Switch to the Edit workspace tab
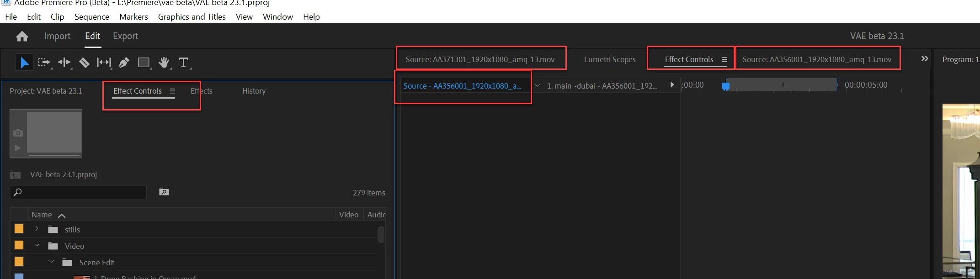 pyautogui.click(x=93, y=36)
